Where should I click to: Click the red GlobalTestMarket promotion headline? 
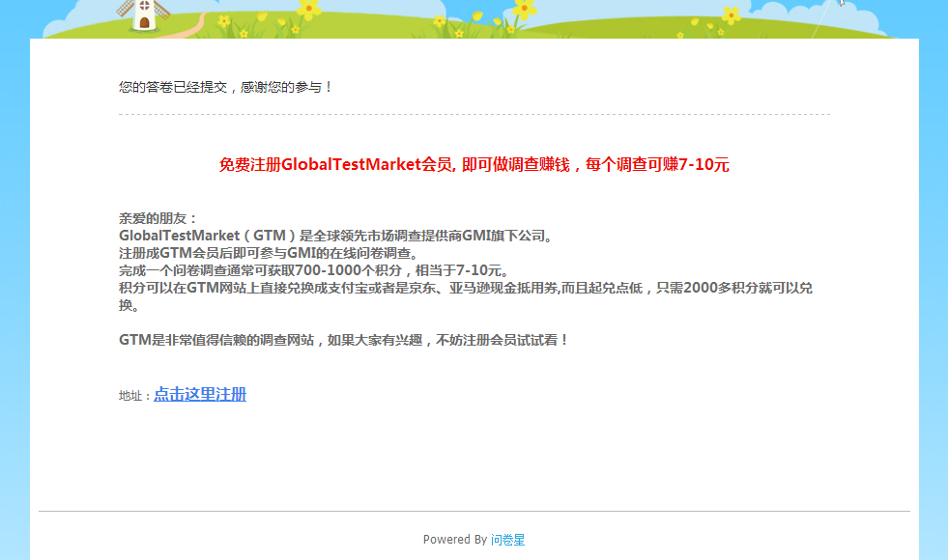474,164
